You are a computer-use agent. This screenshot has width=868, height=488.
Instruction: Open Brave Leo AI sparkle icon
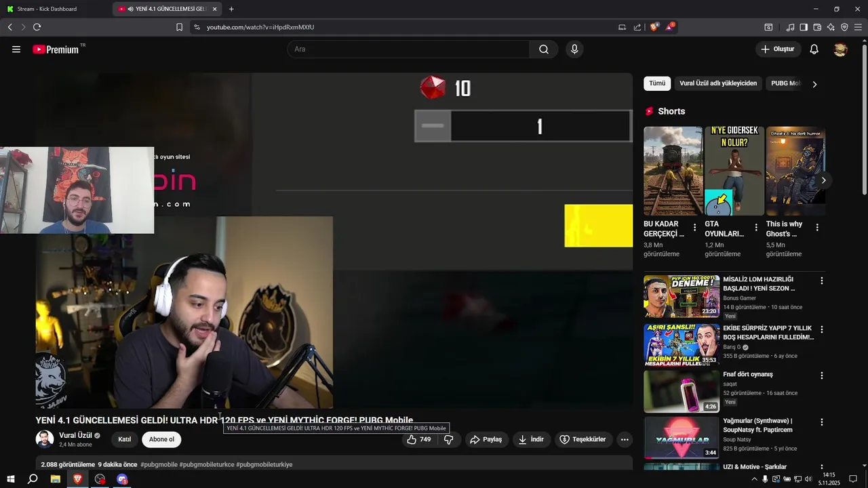[831, 27]
